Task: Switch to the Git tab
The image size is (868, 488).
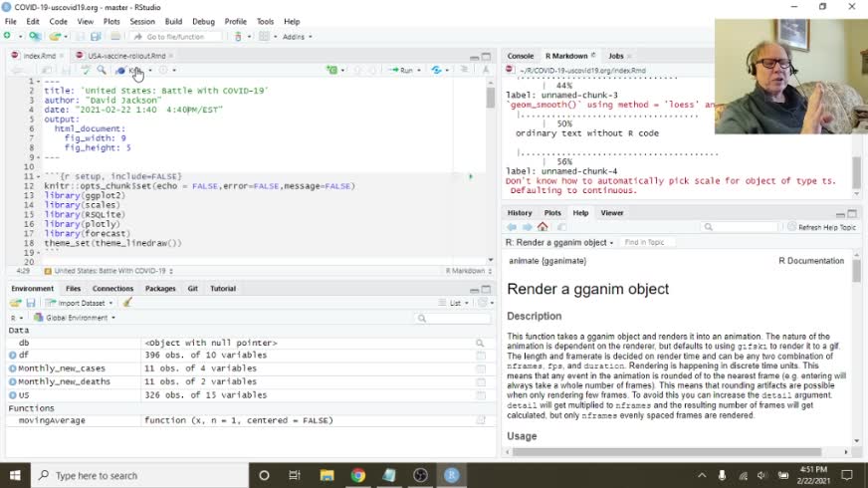Action: (x=193, y=289)
